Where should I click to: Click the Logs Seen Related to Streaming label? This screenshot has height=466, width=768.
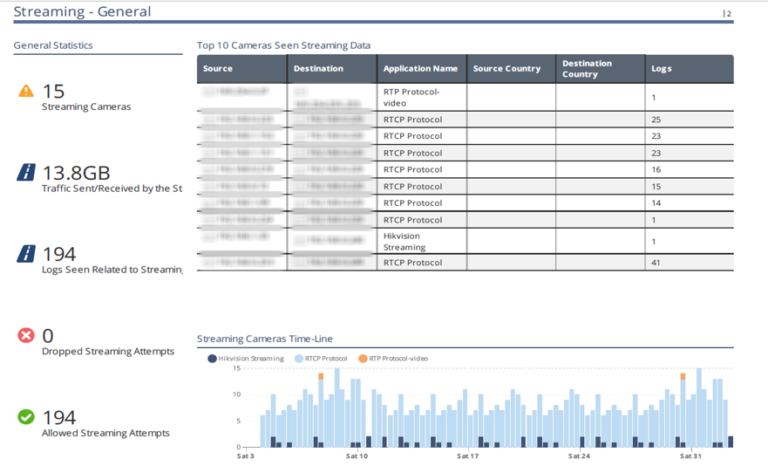pos(112,270)
